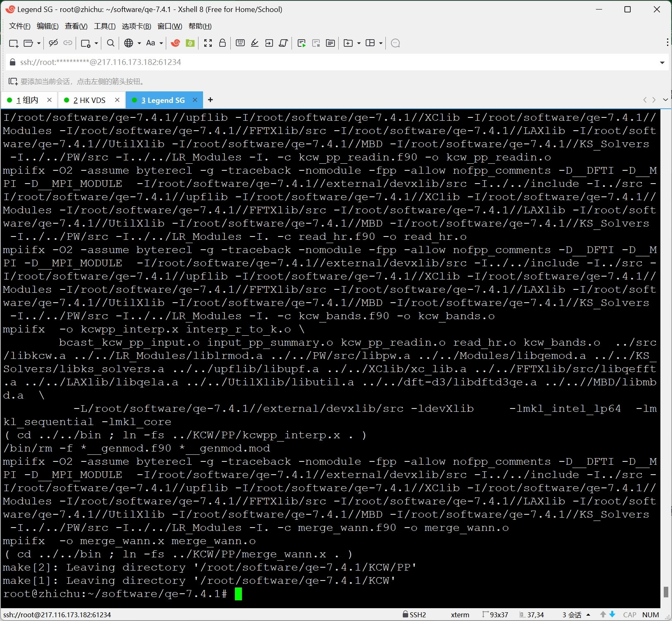Click the new tab group plus-folder icon

(349, 43)
